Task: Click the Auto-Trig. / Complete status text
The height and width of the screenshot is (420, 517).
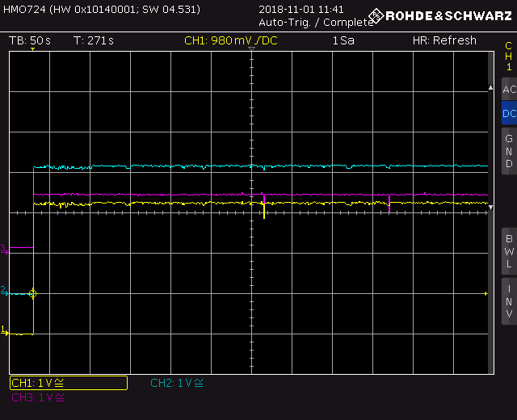Action: [316, 23]
